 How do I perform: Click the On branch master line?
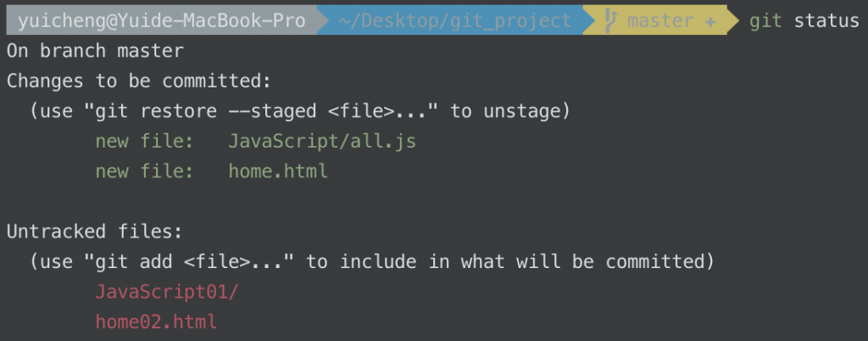pos(95,51)
